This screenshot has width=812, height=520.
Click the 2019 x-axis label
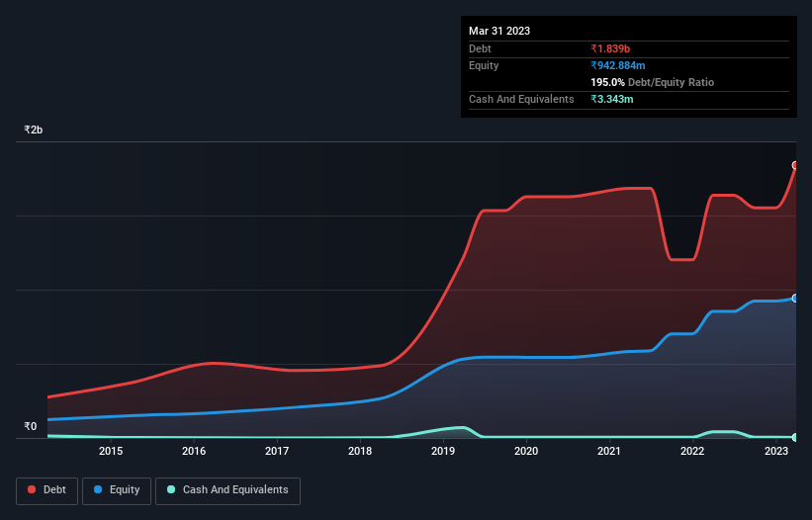443,451
